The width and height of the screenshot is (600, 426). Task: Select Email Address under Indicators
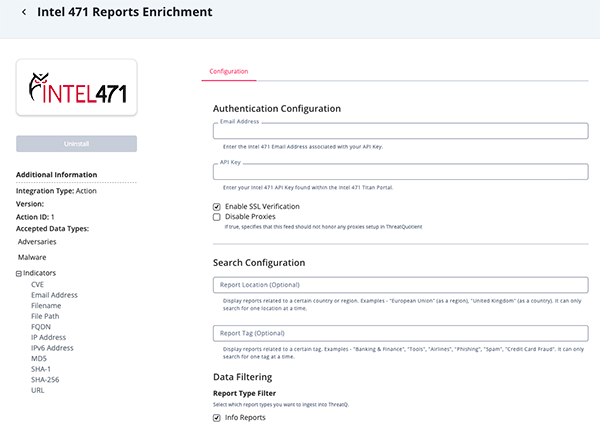coord(54,295)
